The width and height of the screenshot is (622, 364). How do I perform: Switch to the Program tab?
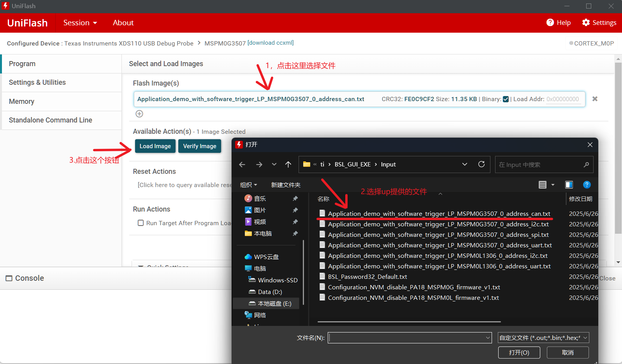pyautogui.click(x=61, y=64)
